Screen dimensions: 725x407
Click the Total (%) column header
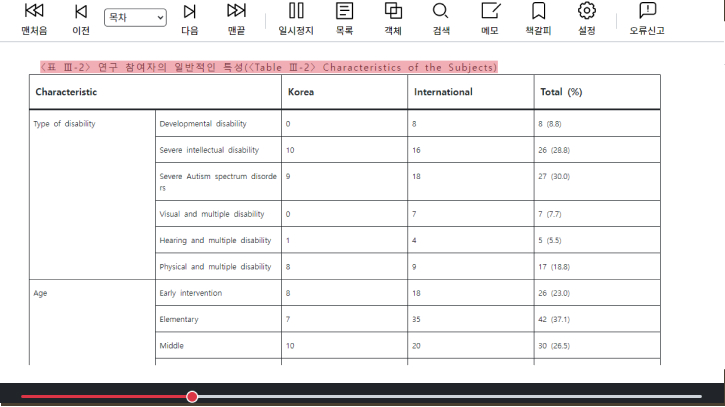[561, 92]
